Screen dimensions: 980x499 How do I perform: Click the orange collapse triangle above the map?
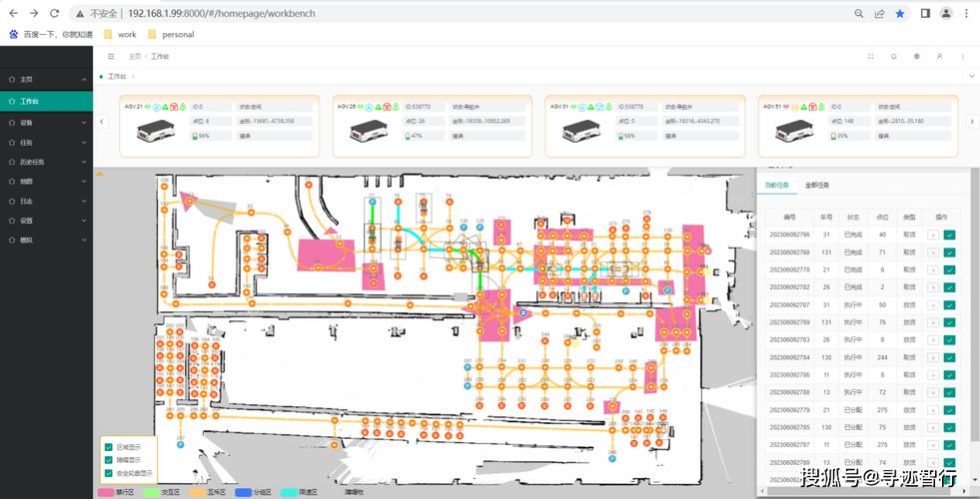(x=99, y=173)
